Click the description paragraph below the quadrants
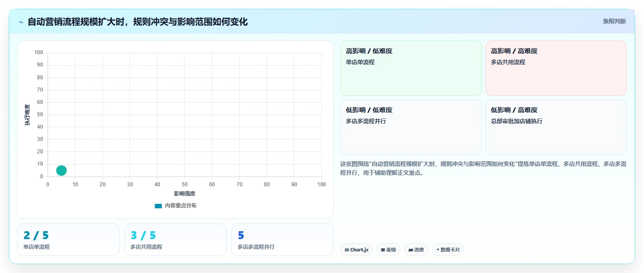This screenshot has height=273, width=644. coord(483,168)
